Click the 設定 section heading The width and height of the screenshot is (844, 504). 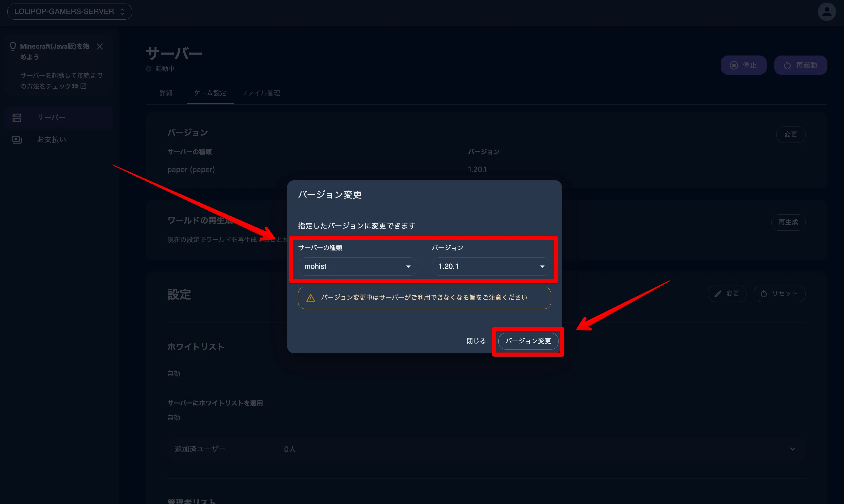point(179,295)
